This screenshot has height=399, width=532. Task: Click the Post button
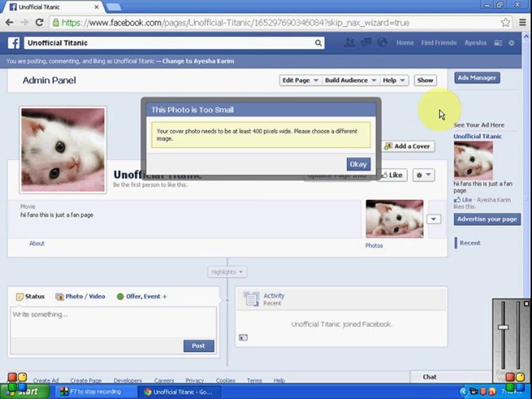point(198,346)
